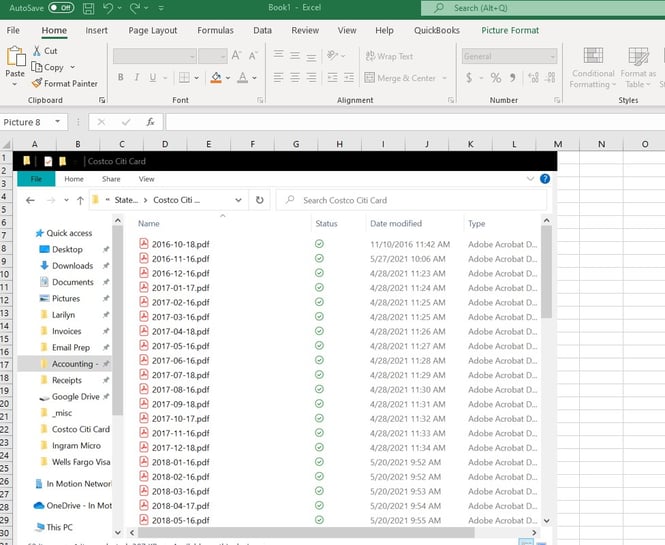The height and width of the screenshot is (545, 665).
Task: Open the File tab in Excel
Action: coord(13,31)
